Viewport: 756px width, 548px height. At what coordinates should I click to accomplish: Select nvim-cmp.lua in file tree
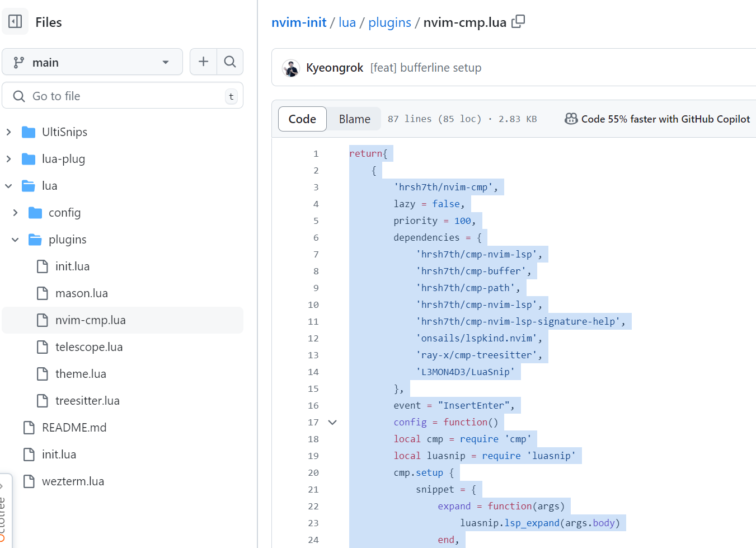tap(123, 320)
